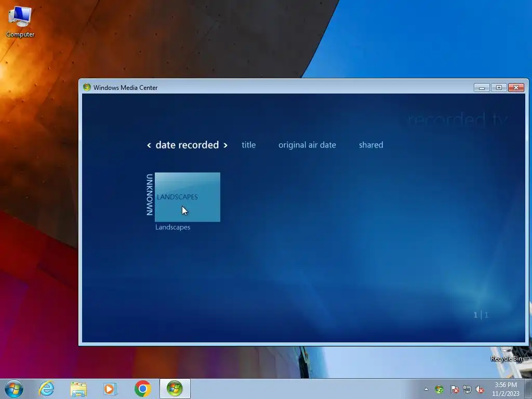The height and width of the screenshot is (399, 532).
Task: Switch to the 'shared' tab
Action: (371, 145)
